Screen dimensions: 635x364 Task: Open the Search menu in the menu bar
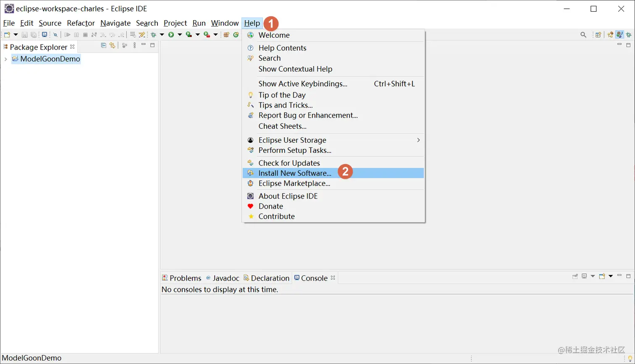(x=147, y=23)
